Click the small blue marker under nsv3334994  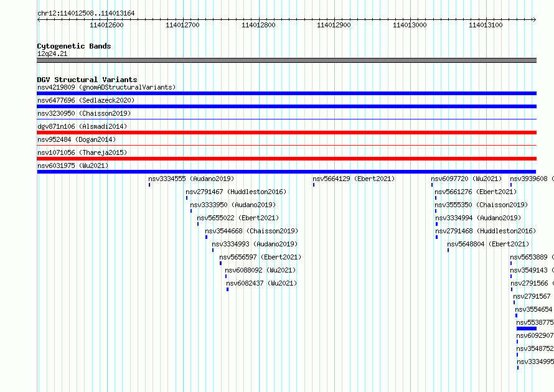coord(437,224)
